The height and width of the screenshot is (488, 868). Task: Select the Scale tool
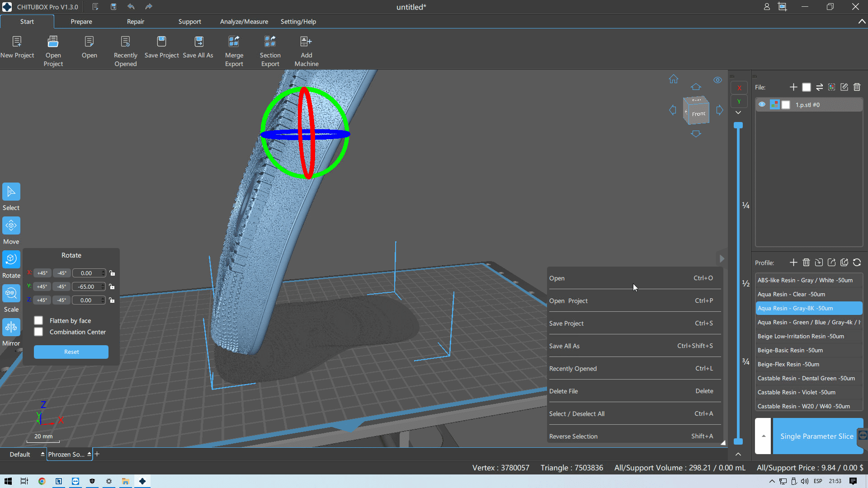[x=11, y=293]
